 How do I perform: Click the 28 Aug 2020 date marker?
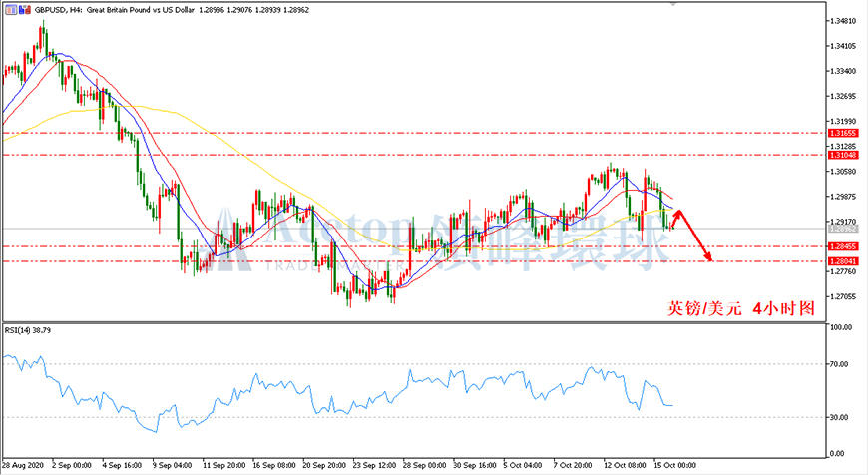click(x=23, y=465)
